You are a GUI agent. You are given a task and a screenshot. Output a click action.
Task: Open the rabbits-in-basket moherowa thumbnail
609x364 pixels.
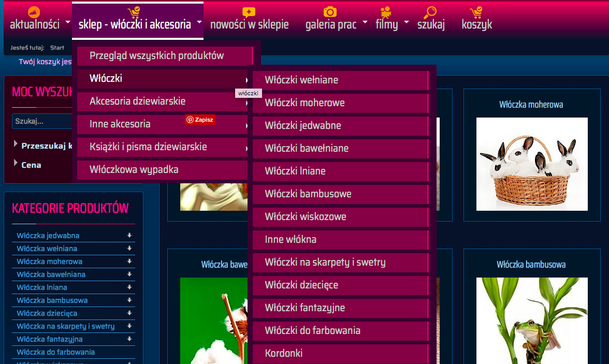[532, 164]
